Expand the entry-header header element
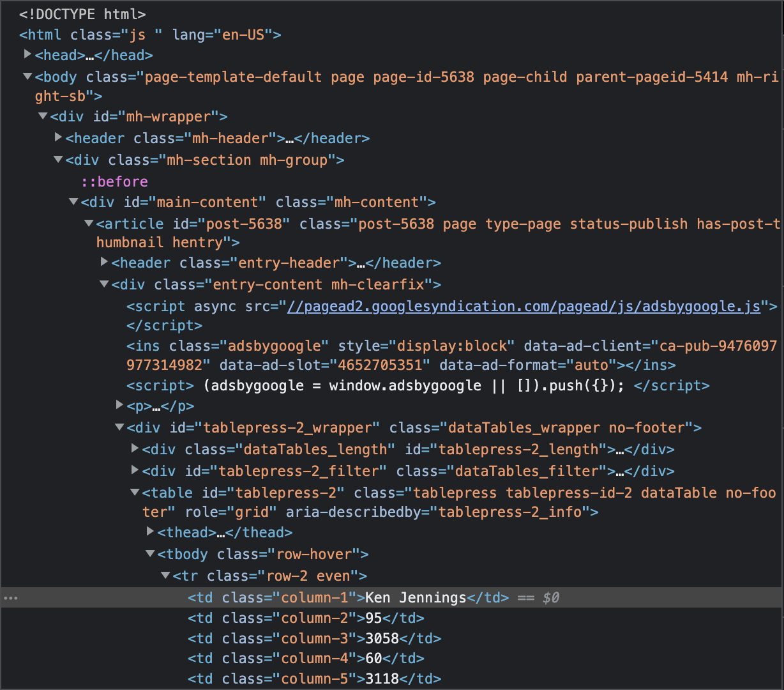784x690 pixels. (104, 262)
